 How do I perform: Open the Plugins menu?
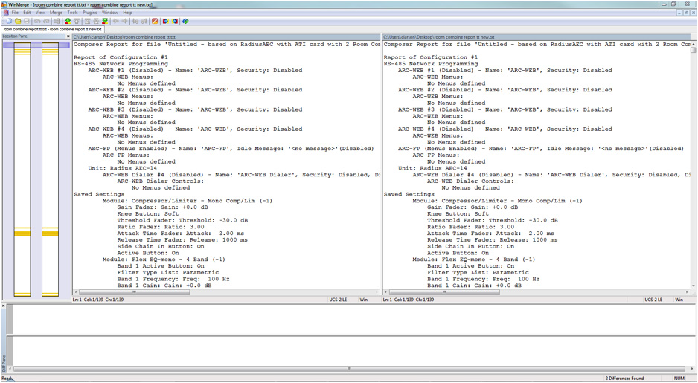pyautogui.click(x=90, y=12)
